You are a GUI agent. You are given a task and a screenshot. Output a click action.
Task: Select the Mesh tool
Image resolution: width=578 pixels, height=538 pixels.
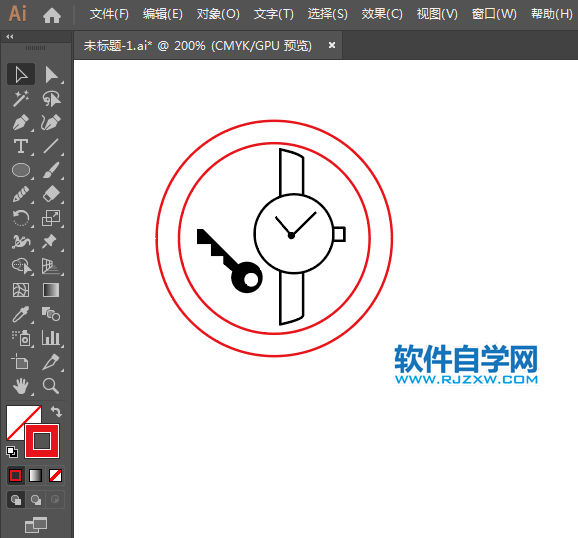pos(21,290)
